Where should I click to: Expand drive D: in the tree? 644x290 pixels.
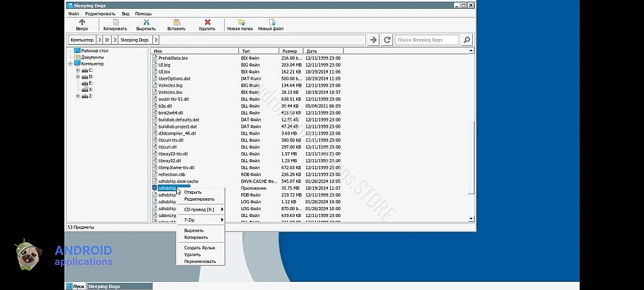pos(78,77)
